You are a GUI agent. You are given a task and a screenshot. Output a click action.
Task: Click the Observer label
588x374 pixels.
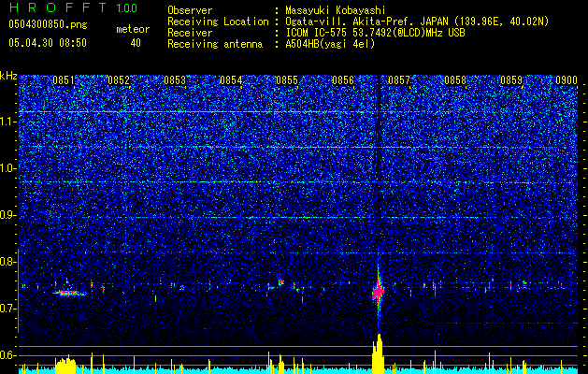(x=190, y=10)
